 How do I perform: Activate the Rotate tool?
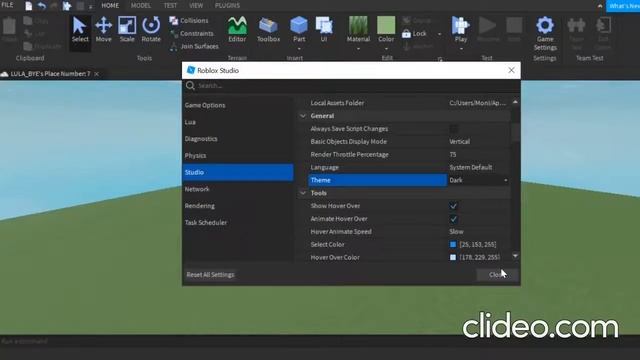tap(151, 30)
